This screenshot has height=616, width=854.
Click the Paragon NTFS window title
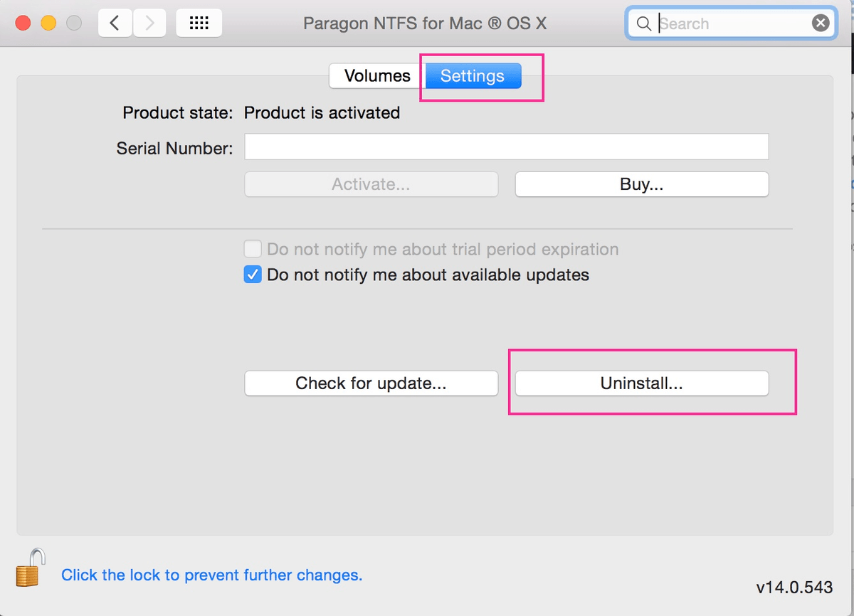tap(427, 23)
